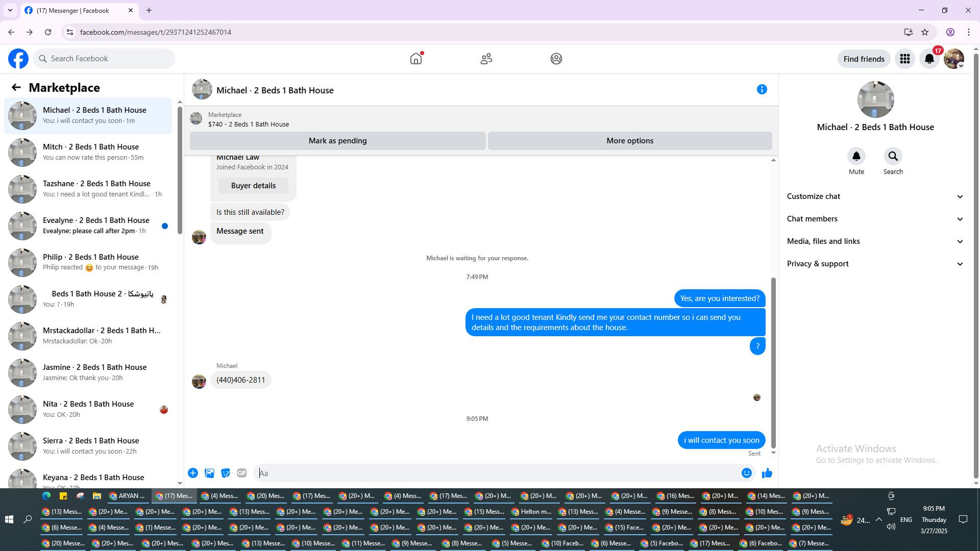
Task: Open Jasmine conversation in list
Action: (x=88, y=373)
